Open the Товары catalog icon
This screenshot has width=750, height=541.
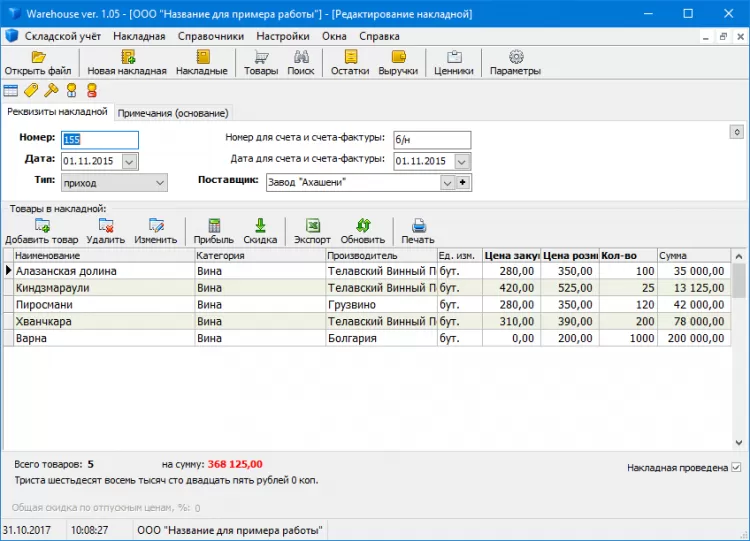point(261,58)
